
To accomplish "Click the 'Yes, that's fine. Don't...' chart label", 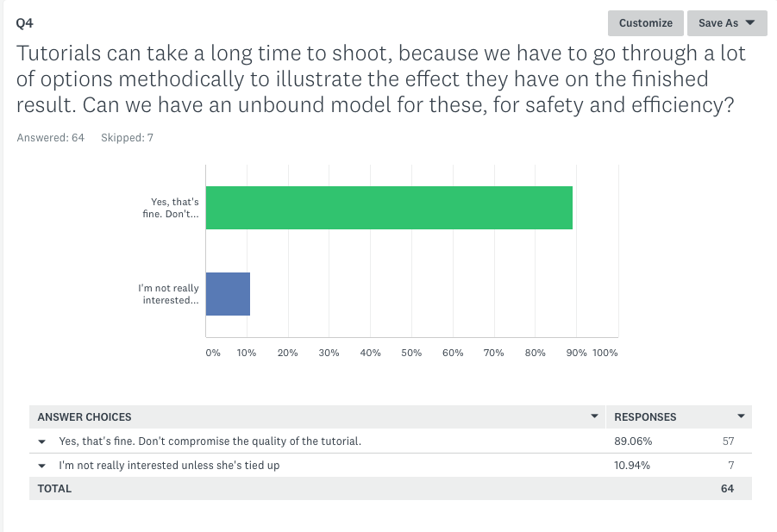I will pyautogui.click(x=171, y=208).
